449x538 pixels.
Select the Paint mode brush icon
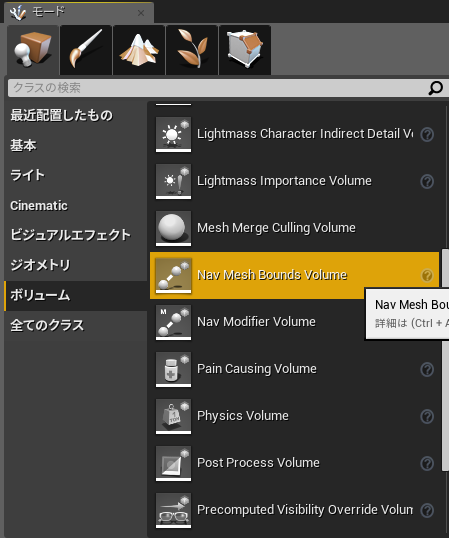coord(86,50)
